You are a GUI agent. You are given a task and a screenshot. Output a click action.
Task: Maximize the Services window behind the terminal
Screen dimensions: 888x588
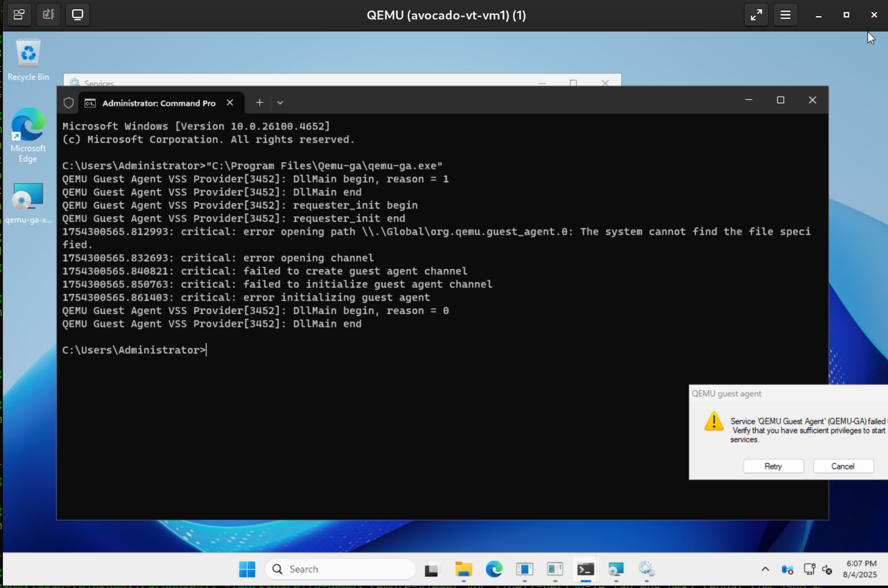[x=574, y=83]
